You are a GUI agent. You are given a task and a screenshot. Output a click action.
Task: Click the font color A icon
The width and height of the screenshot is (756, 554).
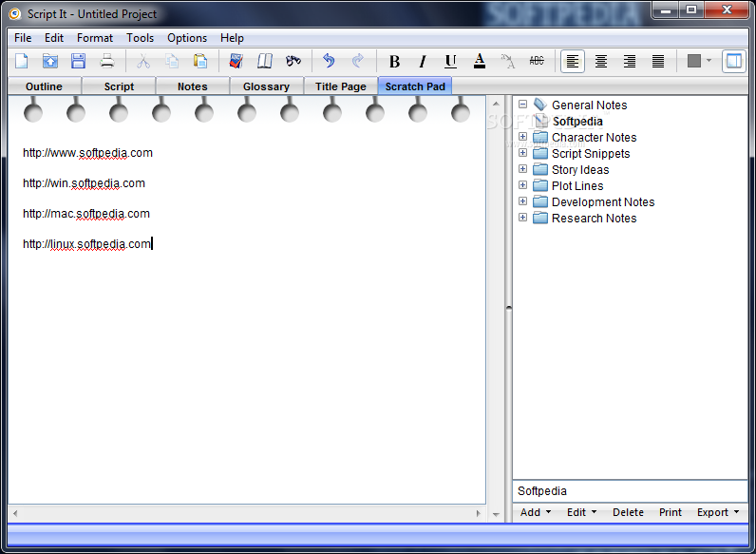coord(480,61)
